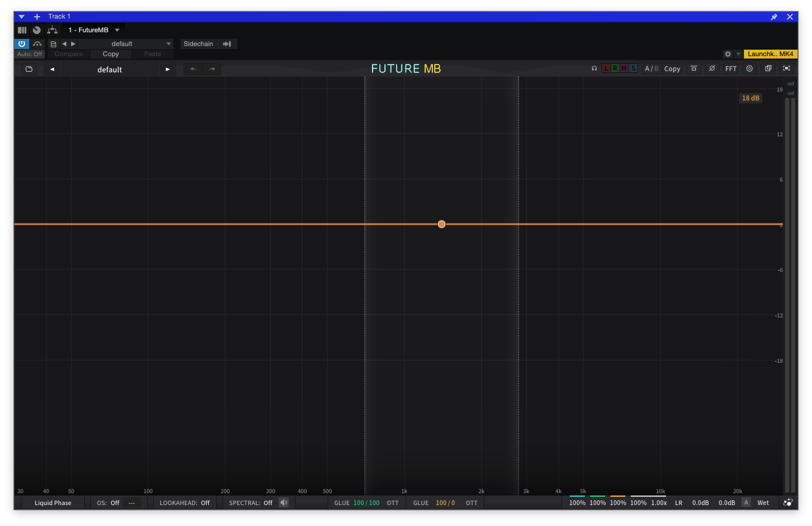Click the host Copy button
The width and height of the screenshot is (812, 526).
point(111,54)
